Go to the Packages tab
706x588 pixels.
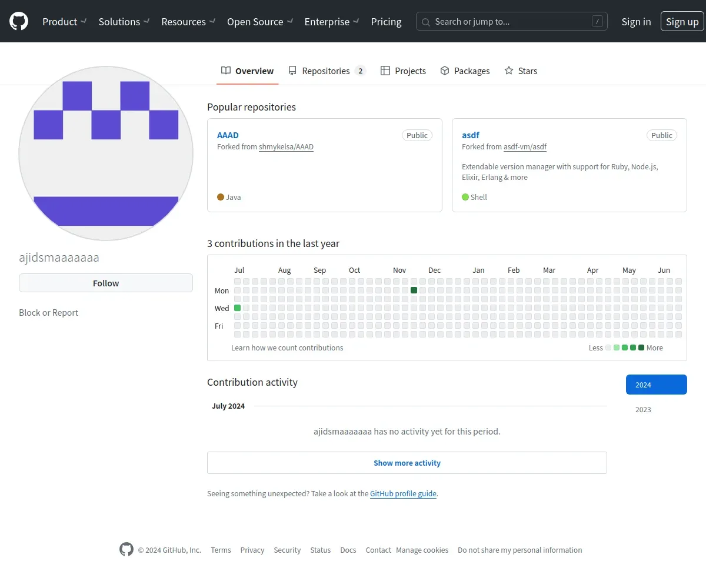[x=465, y=71]
